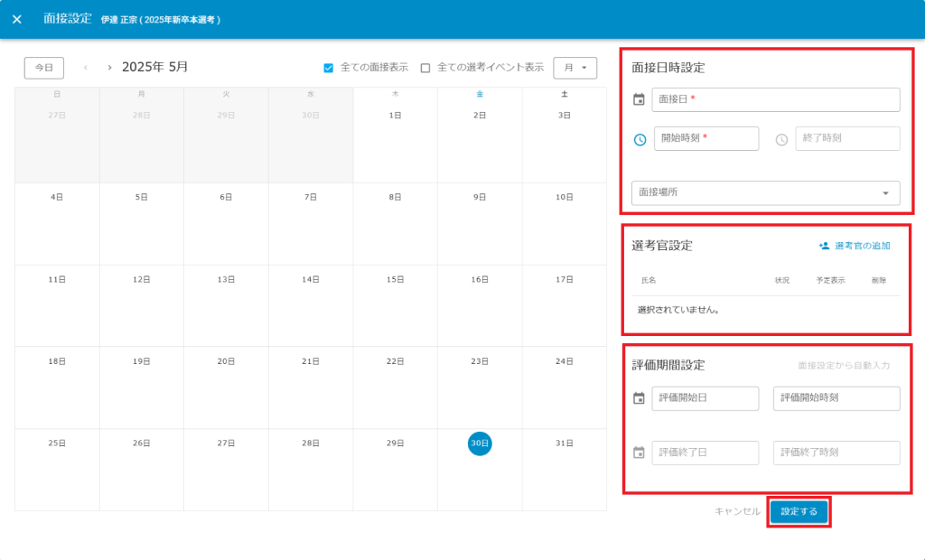
Task: Click the calendar icon beside 評価終了日
Action: pyautogui.click(x=639, y=453)
